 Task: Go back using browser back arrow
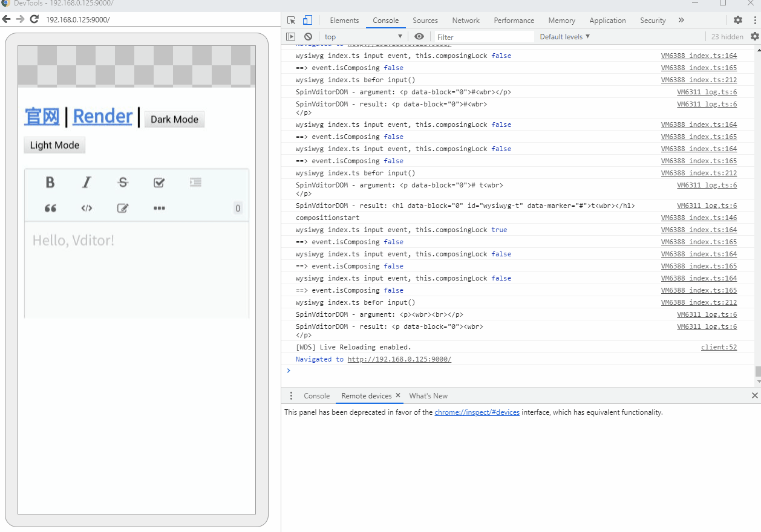pos(7,19)
